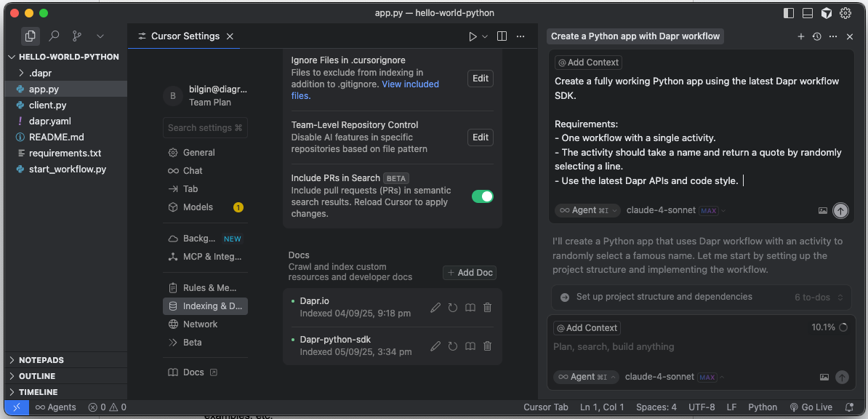Open chat history clock icon
The width and height of the screenshot is (868, 419).
816,36
